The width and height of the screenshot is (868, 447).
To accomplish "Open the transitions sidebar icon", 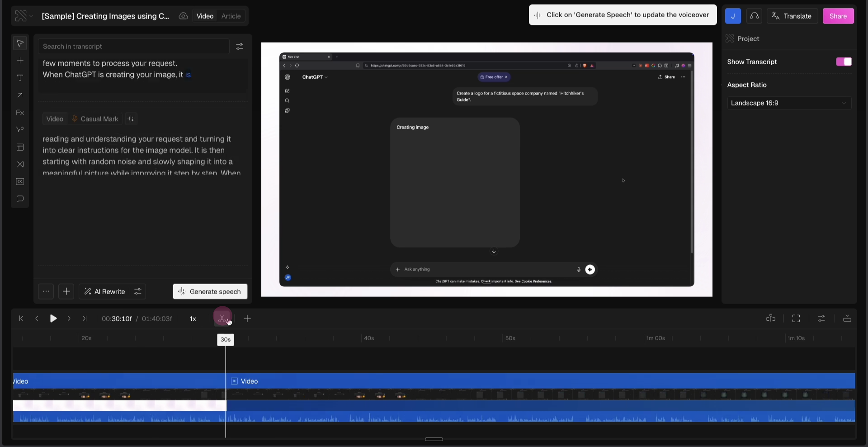I will coord(20,164).
